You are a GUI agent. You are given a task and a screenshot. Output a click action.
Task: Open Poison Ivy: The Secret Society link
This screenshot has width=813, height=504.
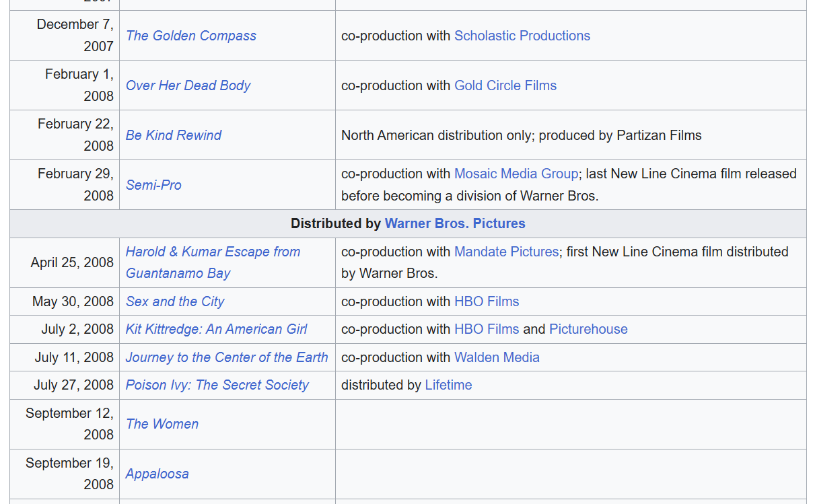pos(217,385)
